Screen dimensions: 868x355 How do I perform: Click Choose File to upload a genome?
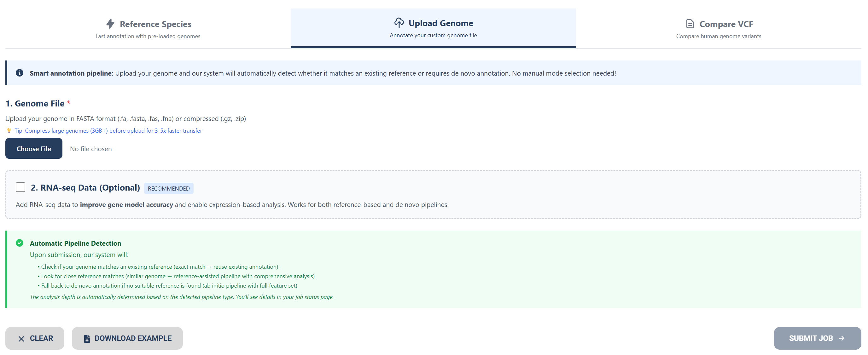tap(34, 148)
